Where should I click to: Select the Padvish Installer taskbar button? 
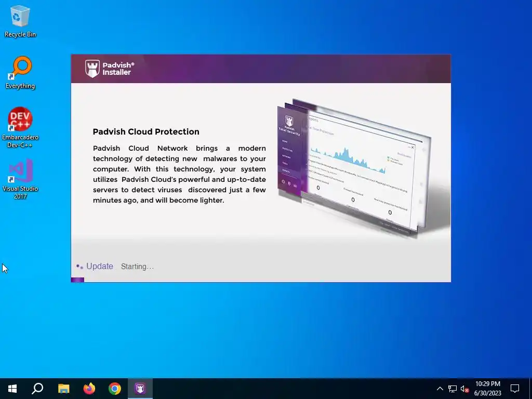[140, 389]
